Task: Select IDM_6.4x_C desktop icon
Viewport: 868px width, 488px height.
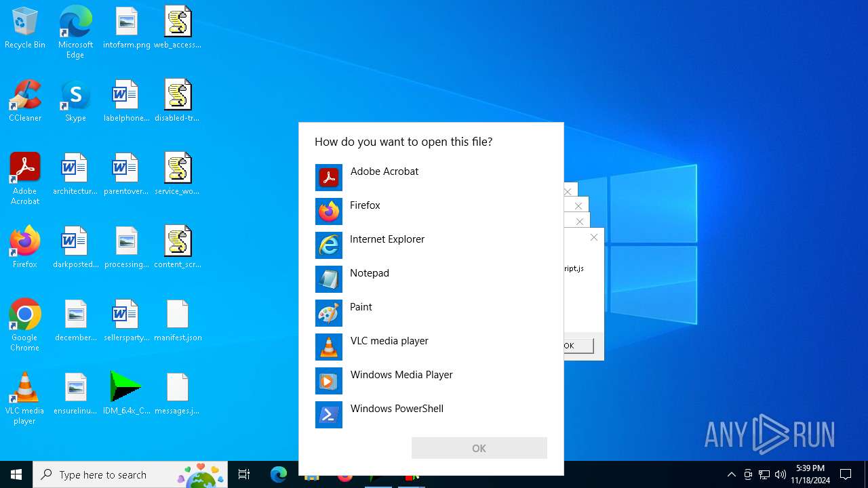Action: pyautogui.click(x=127, y=394)
